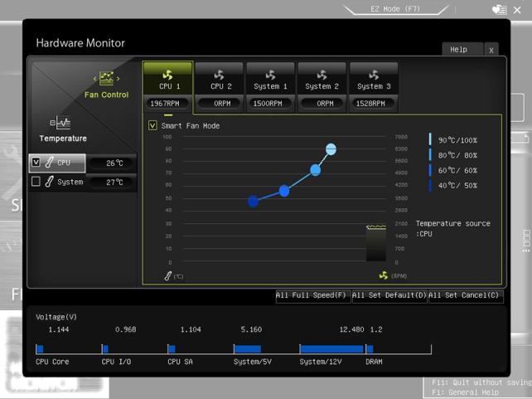The height and width of the screenshot is (399, 532).
Task: Open the Temperature section icon
Action: 60,123
